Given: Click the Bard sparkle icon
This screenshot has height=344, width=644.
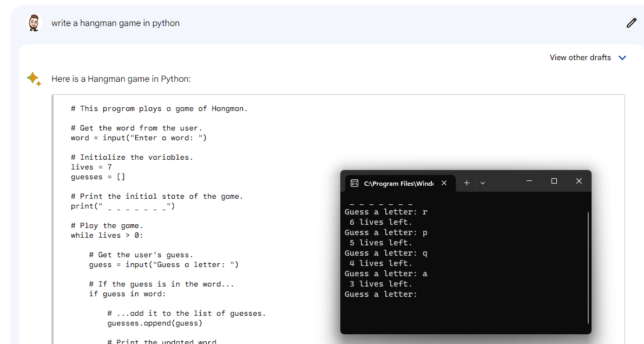Looking at the screenshot, I should pyautogui.click(x=34, y=79).
